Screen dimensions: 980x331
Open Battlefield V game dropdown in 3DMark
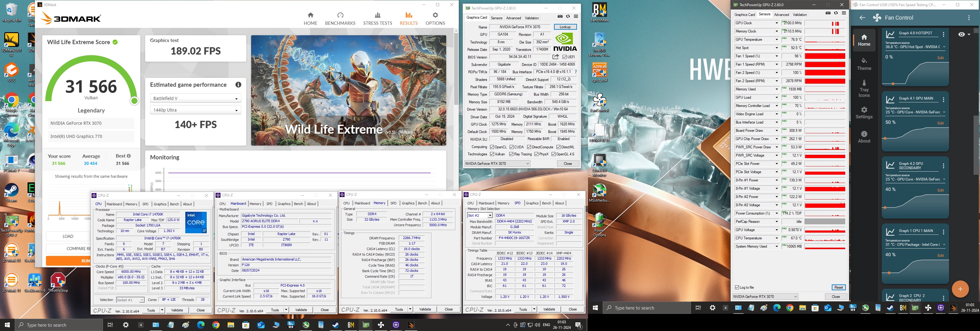[196, 98]
